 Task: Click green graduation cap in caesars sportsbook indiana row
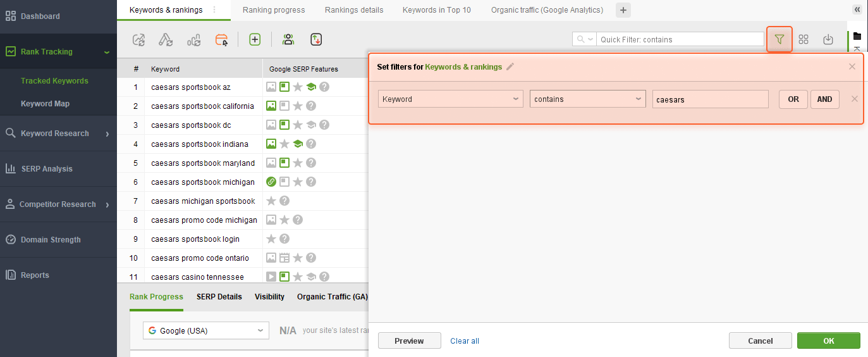(x=298, y=144)
